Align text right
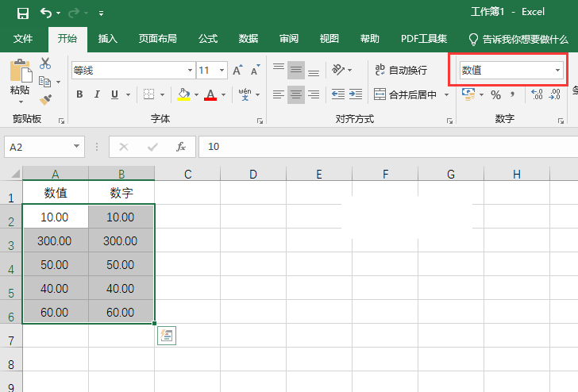The image size is (578, 392). click(314, 94)
